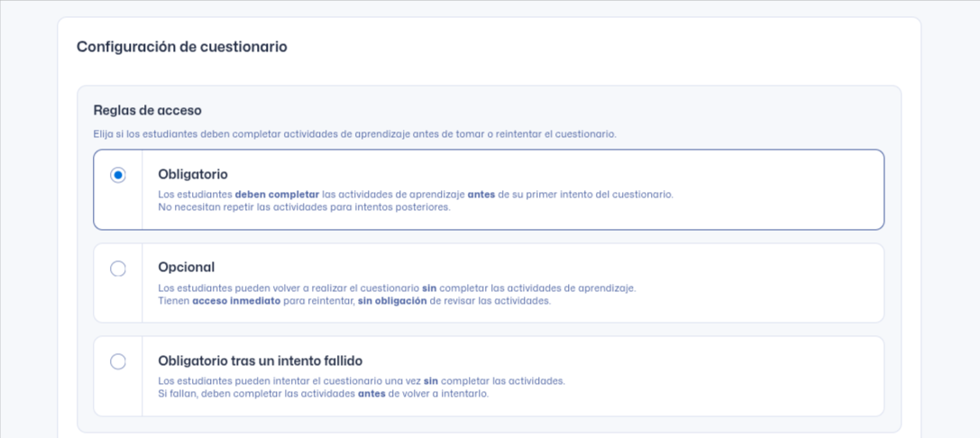Image resolution: width=980 pixels, height=438 pixels.
Task: Click bold 'sin obligación' text in Opcional card
Action: [391, 300]
